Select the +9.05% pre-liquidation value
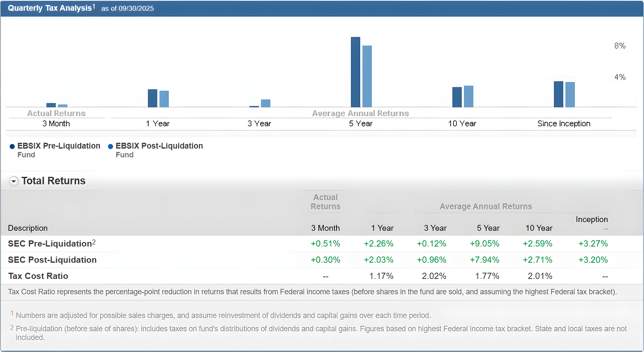 484,243
